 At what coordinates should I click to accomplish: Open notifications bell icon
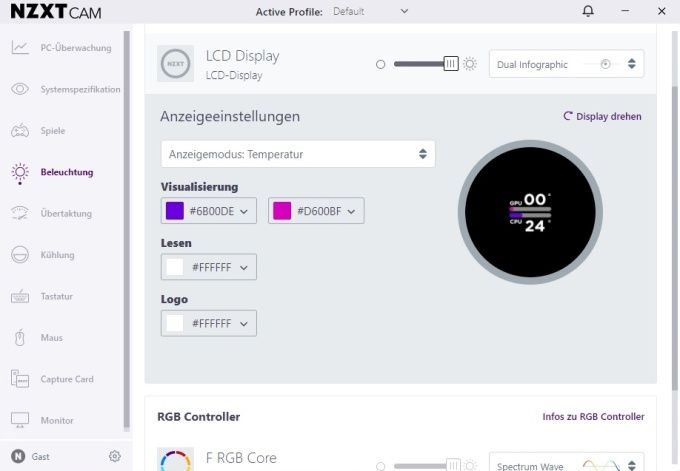pyautogui.click(x=588, y=11)
